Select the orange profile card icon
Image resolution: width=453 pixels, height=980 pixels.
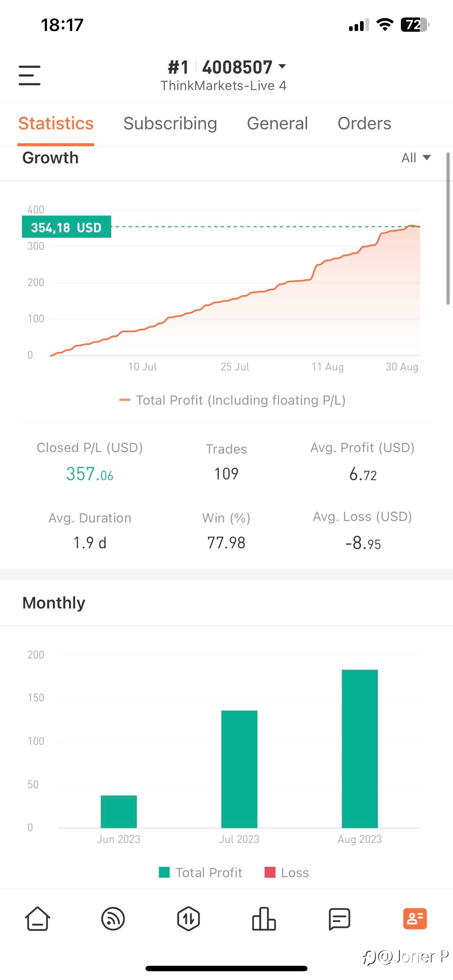[415, 919]
